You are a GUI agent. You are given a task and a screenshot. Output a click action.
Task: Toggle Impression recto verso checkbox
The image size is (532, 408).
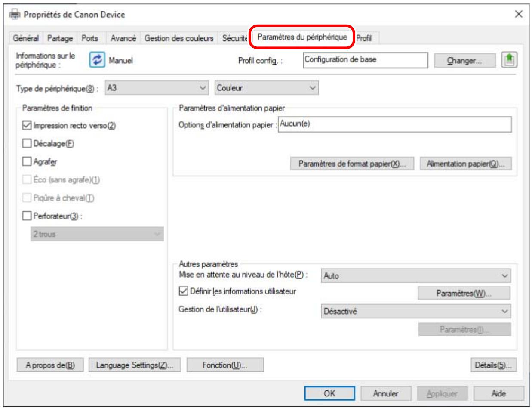(x=26, y=126)
